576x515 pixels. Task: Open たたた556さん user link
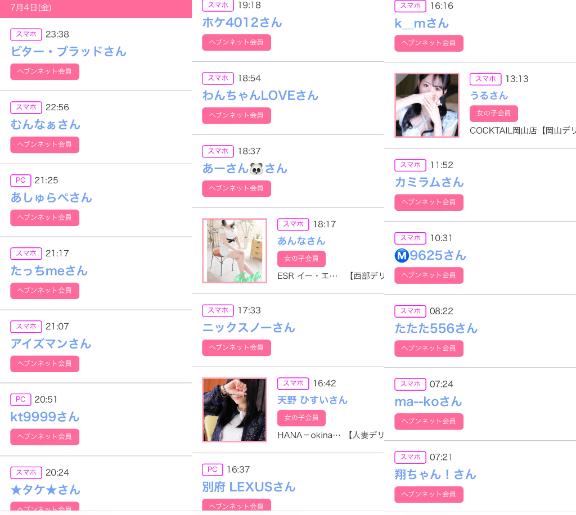(x=436, y=328)
